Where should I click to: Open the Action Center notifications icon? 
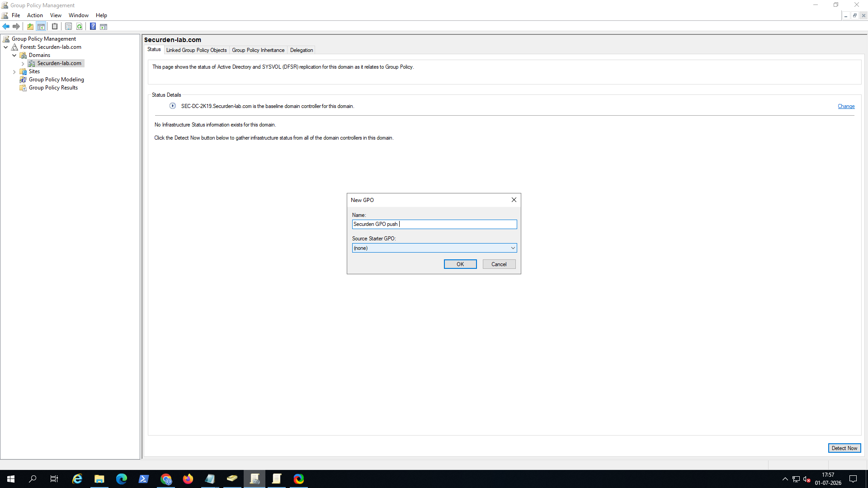pos(853,479)
